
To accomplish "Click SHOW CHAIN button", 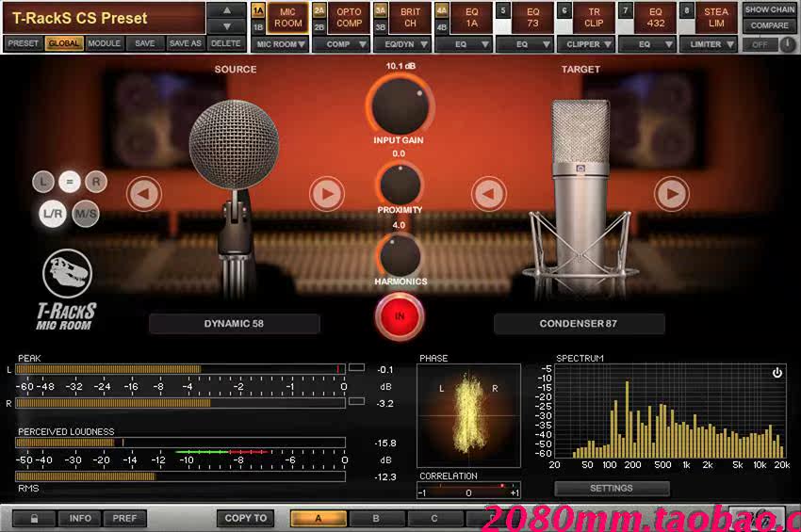I will tap(769, 9).
